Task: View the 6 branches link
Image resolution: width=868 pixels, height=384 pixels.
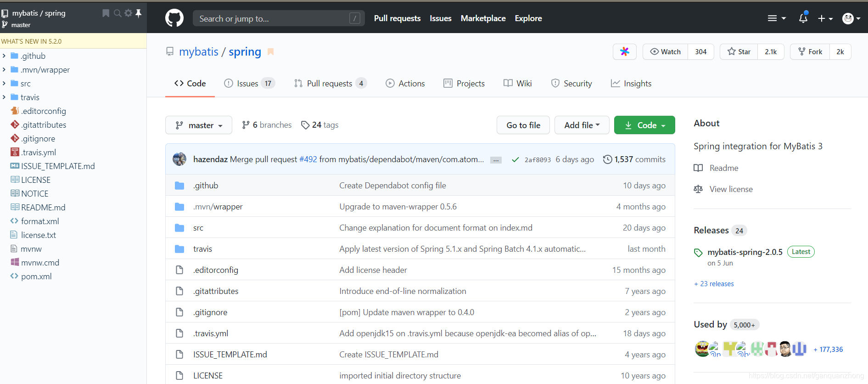Action: [267, 125]
